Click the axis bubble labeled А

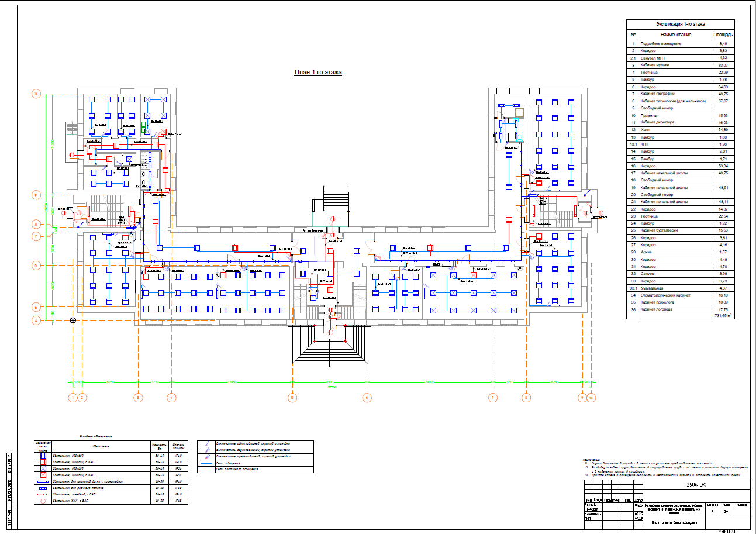click(35, 321)
